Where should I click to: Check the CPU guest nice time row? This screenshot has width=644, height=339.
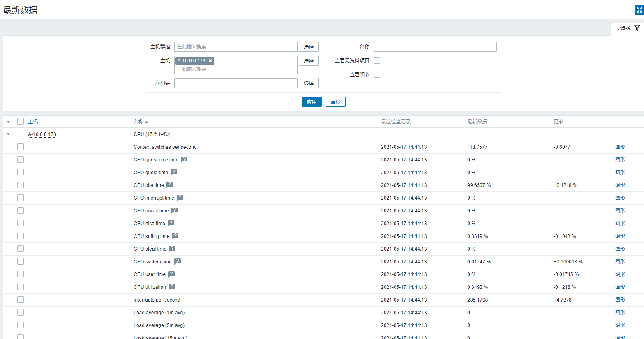(21, 159)
